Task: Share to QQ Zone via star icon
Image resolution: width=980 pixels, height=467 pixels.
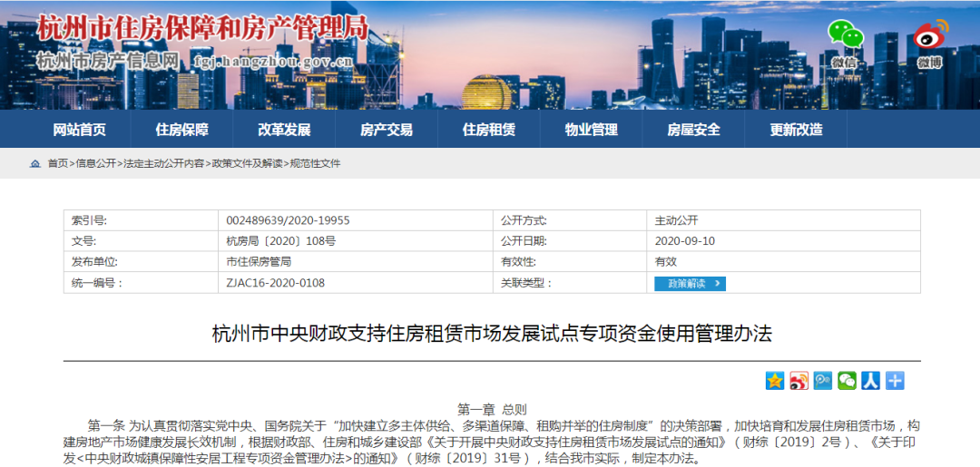Action: pos(774,381)
